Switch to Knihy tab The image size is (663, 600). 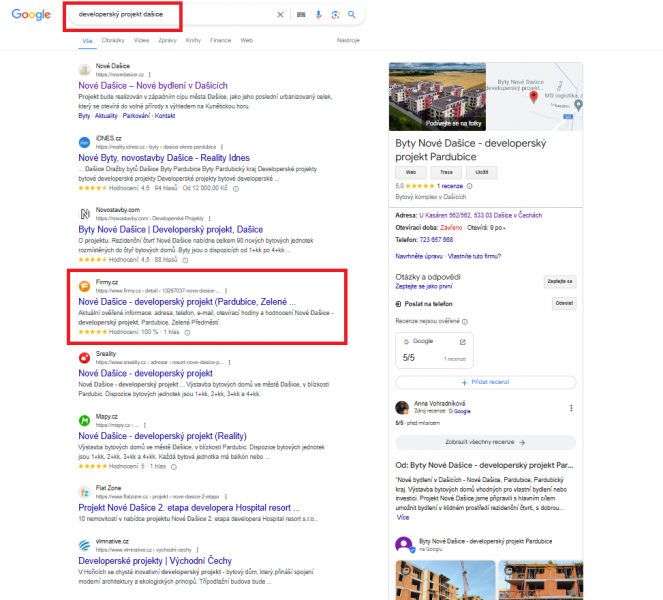click(193, 40)
